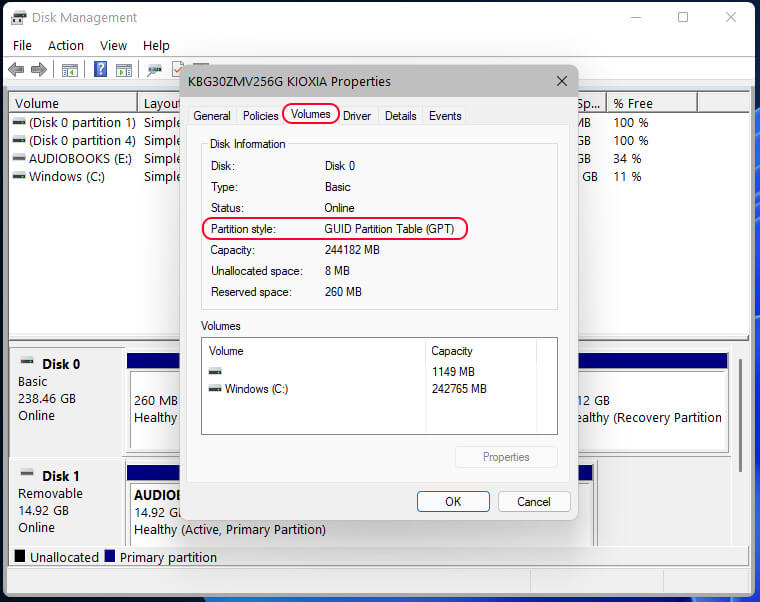Click the Capacity column header in dialog list

click(x=481, y=351)
